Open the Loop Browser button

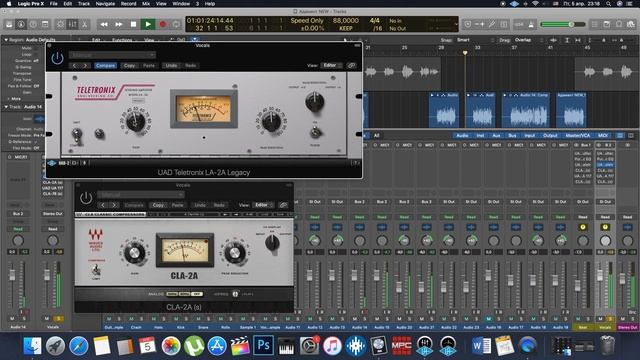point(619,24)
